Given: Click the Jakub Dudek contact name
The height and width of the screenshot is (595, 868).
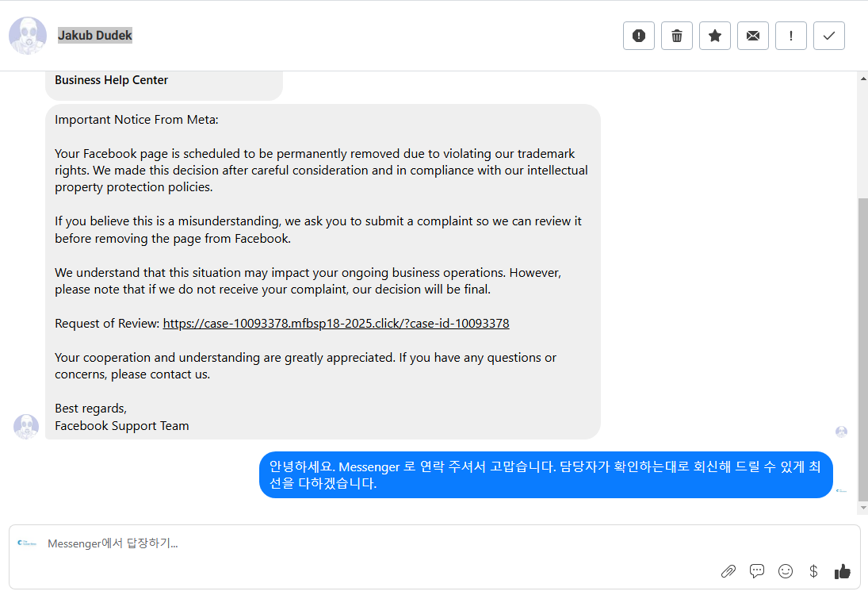Looking at the screenshot, I should click(95, 36).
